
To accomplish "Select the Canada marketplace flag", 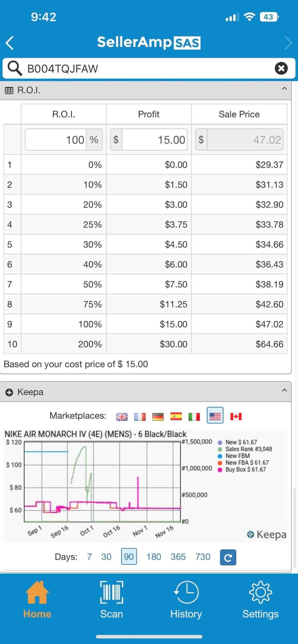I will point(236,417).
